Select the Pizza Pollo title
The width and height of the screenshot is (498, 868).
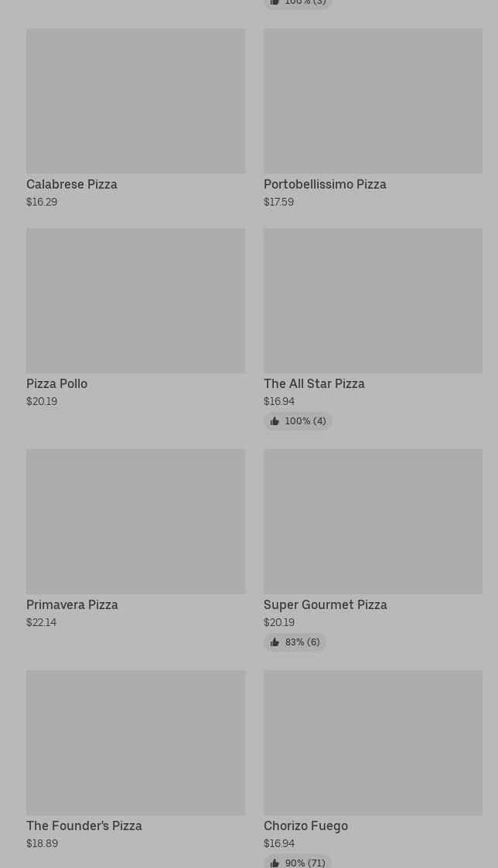57,384
